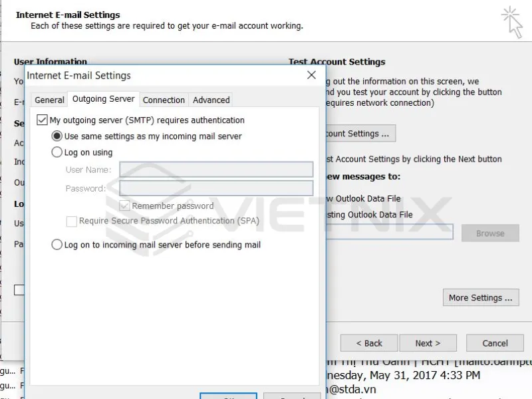Viewport: 532px width, 399px height.
Task: Check Require Secure Password Authentication (SPA)
Action: [71, 221]
